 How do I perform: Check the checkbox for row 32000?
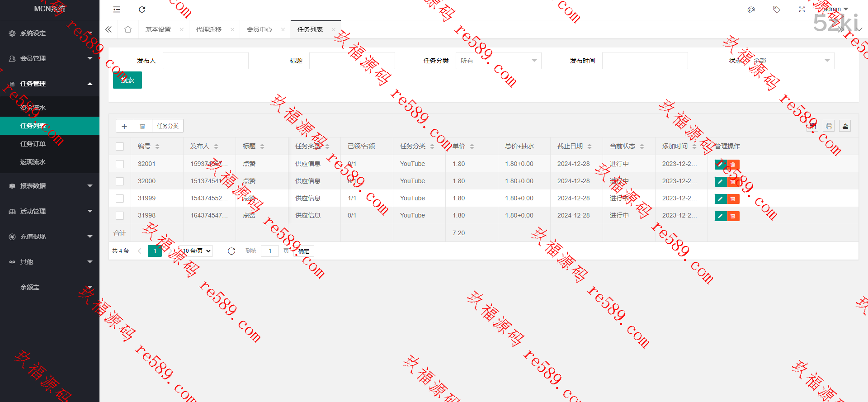[x=120, y=181]
